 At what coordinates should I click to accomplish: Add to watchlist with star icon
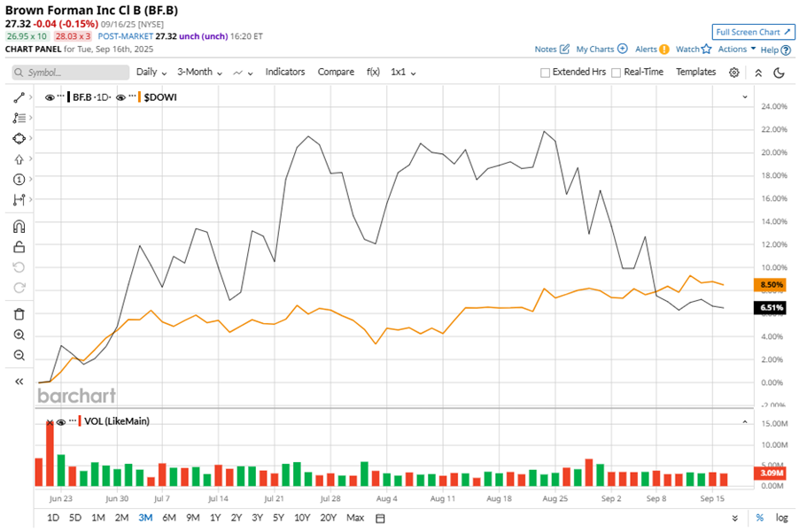[x=706, y=49]
